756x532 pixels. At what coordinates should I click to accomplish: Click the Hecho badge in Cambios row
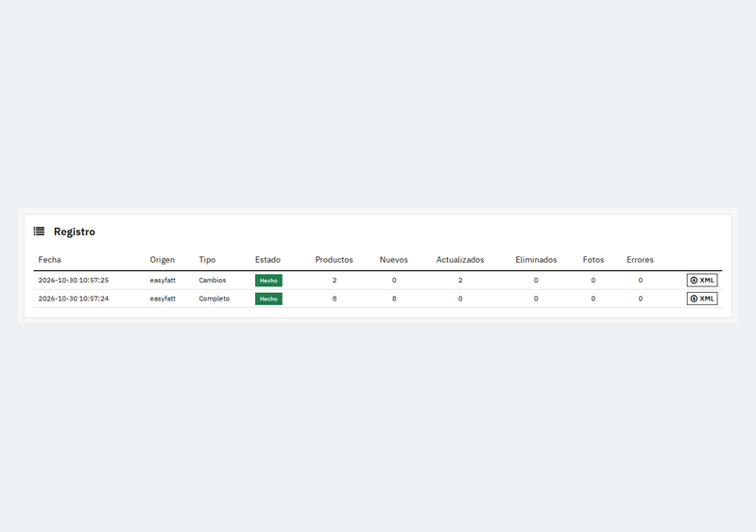[268, 281]
